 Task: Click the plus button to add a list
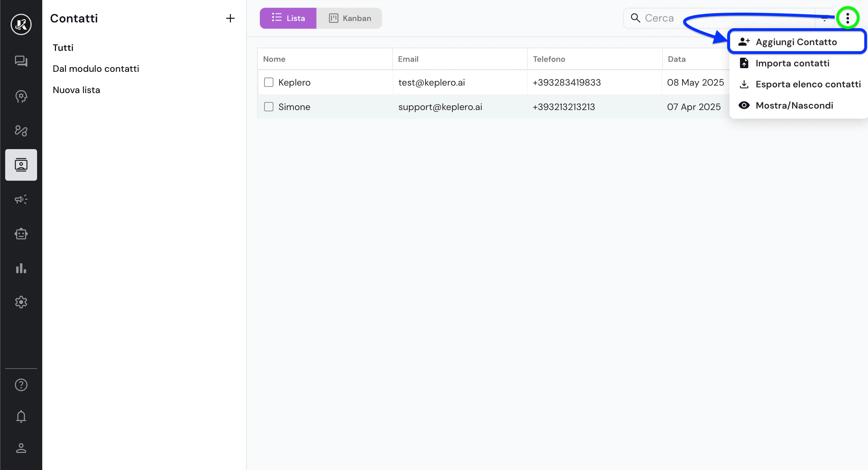230,18
